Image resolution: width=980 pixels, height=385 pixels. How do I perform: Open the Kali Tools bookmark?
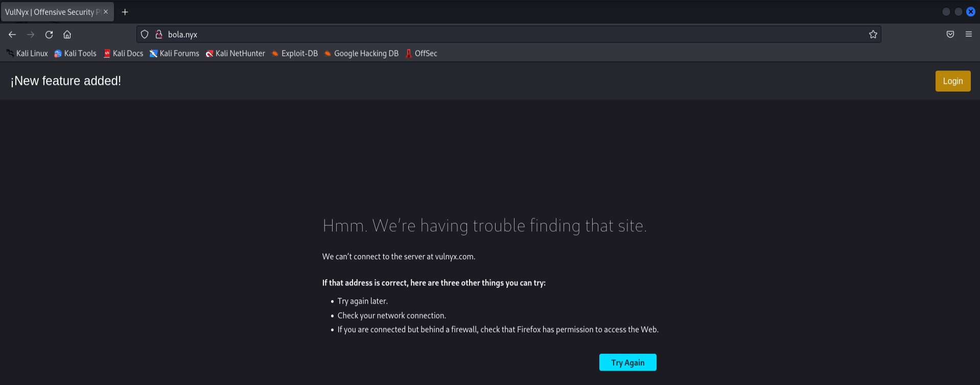click(75, 53)
